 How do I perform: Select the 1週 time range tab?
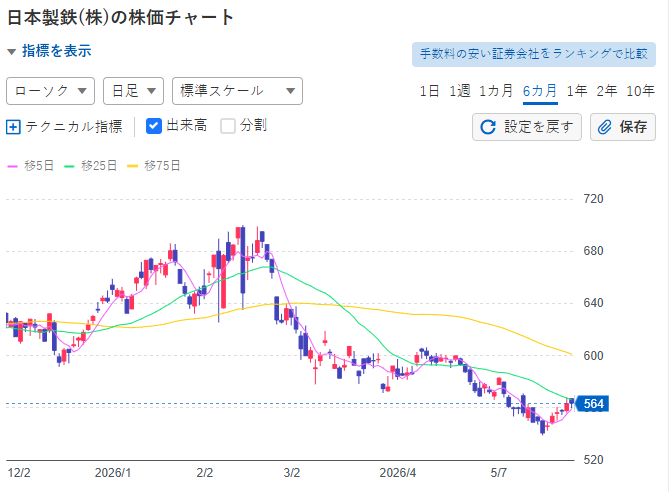coord(460,91)
